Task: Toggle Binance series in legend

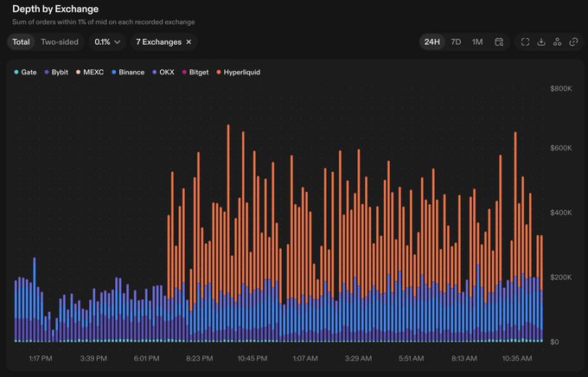Action: [x=128, y=72]
